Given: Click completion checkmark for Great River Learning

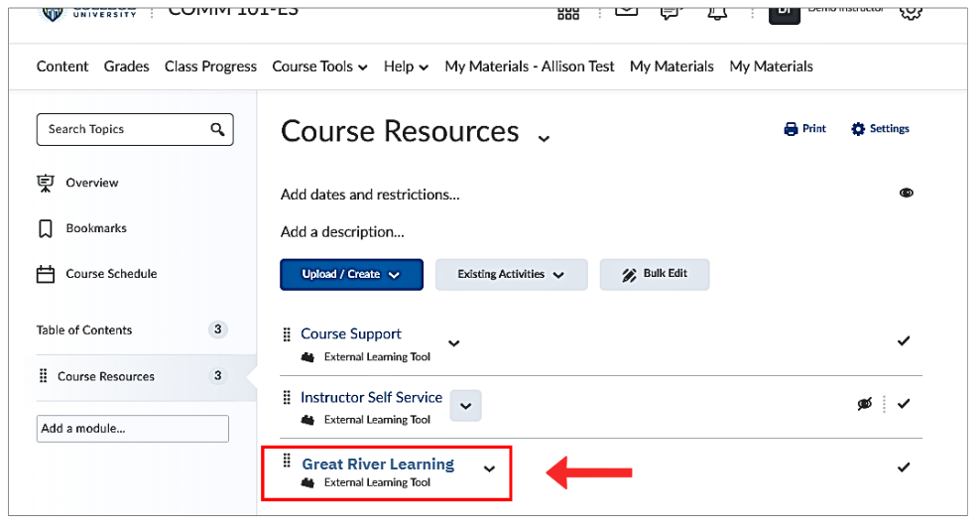Looking at the screenshot, I should (903, 467).
